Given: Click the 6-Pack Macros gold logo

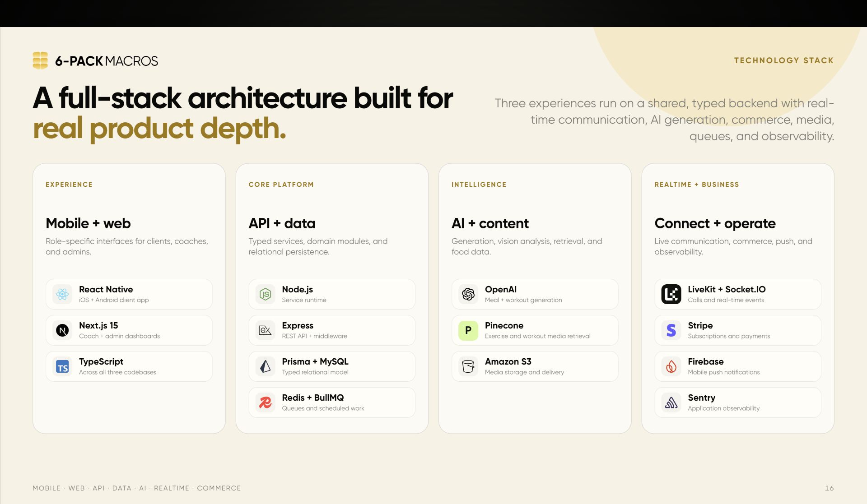Looking at the screenshot, I should click(x=40, y=60).
